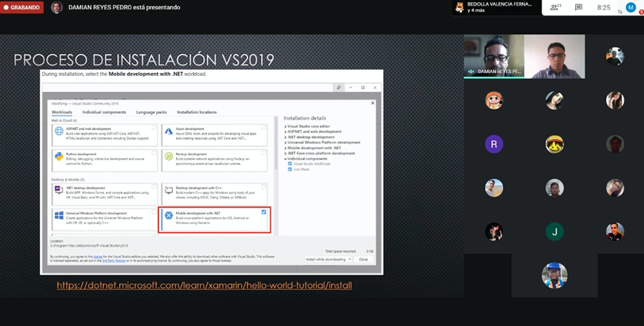Screen dimensions: 644x326
Task: Close the Modifying Visual Studio Community dialog
Action: [373, 103]
